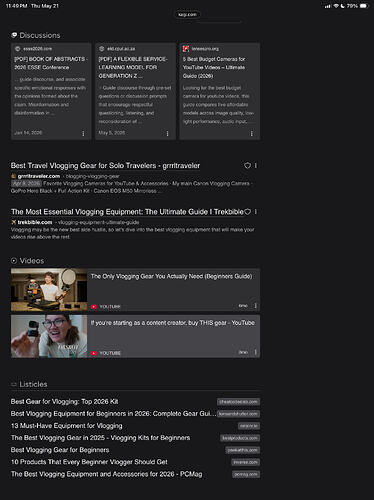This screenshot has width=374, height=500.
Task: Open The Best Vlogging Equipment and Accessories PCMag
Action: 106,474
